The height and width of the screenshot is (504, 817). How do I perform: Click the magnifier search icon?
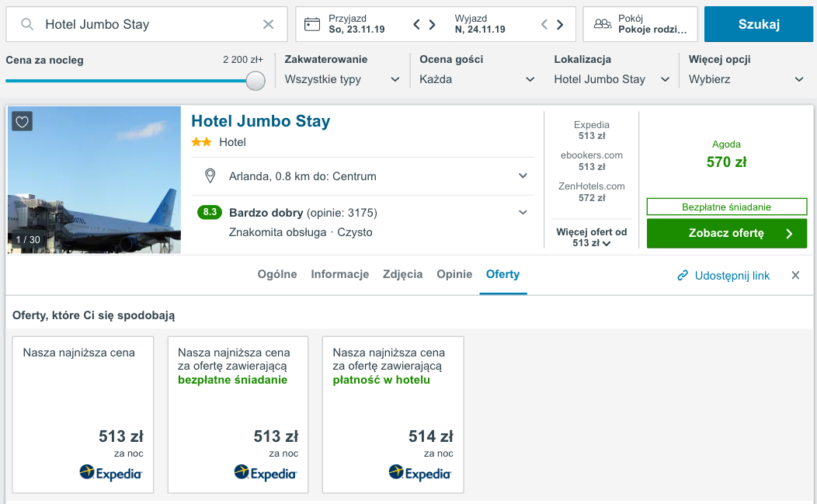click(x=27, y=24)
